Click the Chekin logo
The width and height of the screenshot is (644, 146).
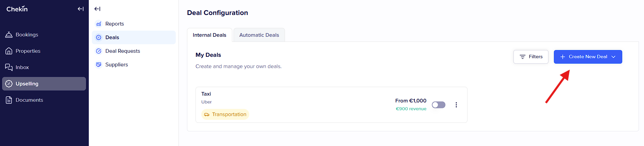pos(17,9)
